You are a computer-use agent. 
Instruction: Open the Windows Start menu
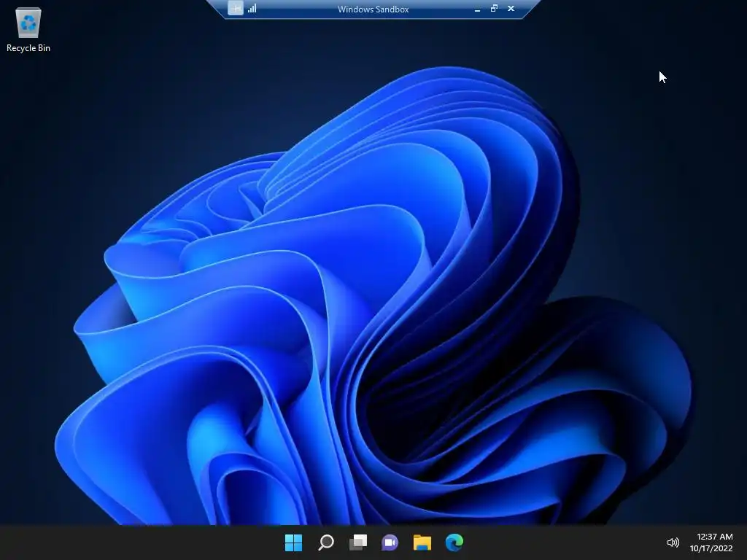293,542
